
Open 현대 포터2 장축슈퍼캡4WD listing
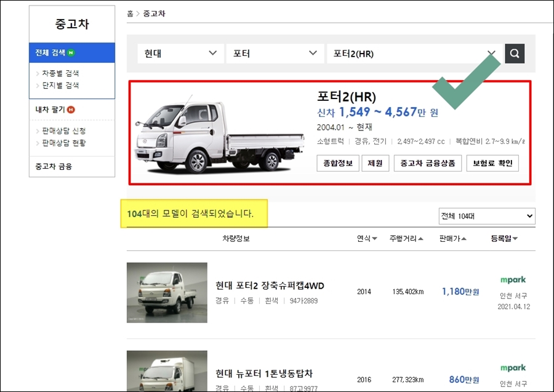270,286
